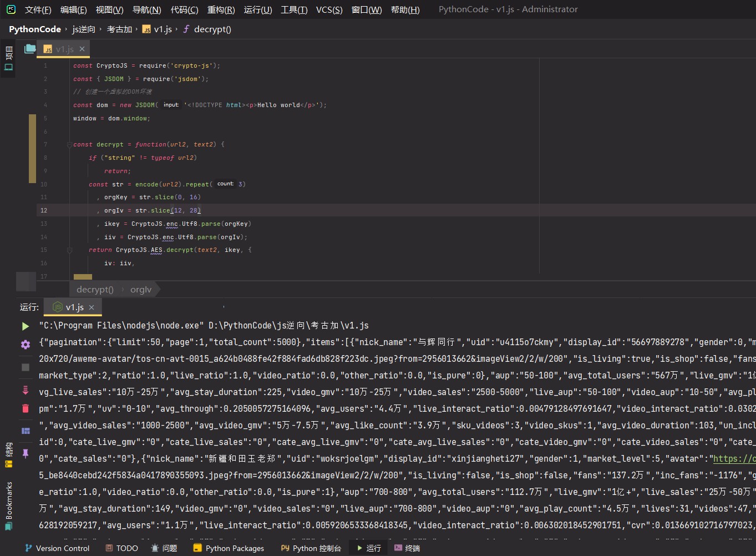Pin the v1.js run tab
This screenshot has height=556, width=756.
point(25,453)
